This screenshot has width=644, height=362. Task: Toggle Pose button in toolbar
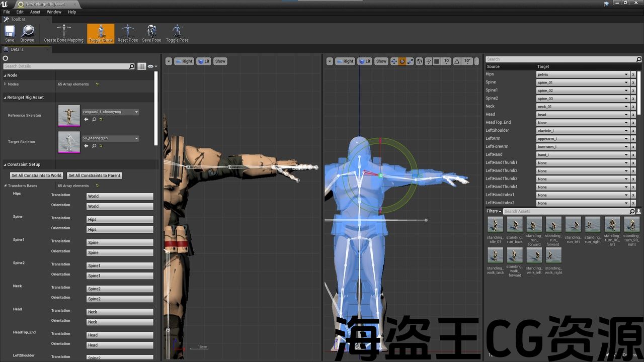[177, 33]
